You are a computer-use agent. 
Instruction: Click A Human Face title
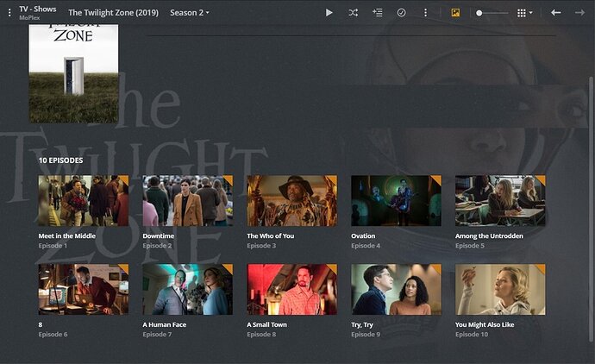pos(165,324)
